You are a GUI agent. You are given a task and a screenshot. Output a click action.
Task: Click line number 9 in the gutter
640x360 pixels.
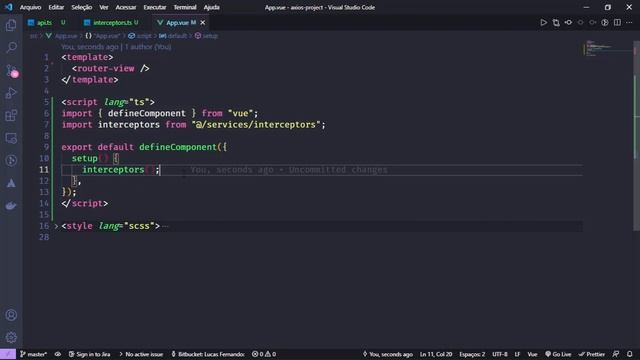[46, 147]
